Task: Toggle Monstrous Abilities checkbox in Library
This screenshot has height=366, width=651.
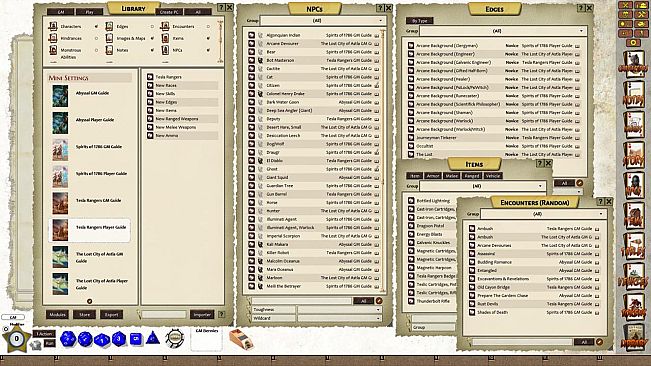Action: click(x=96, y=50)
